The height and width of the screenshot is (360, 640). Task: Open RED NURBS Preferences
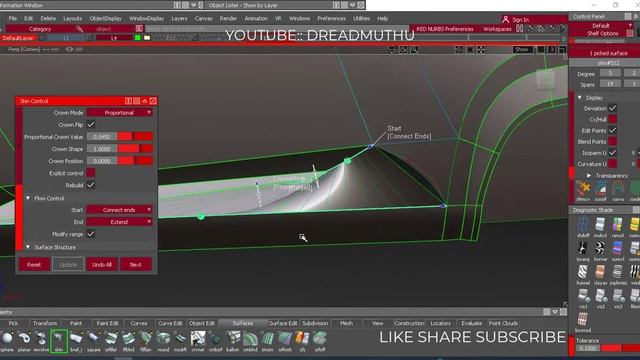click(445, 29)
